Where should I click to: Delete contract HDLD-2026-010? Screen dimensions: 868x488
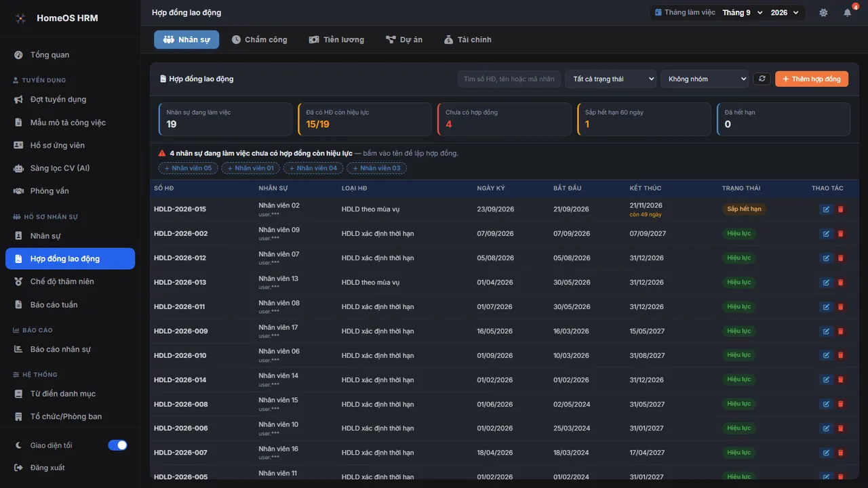[x=841, y=355]
